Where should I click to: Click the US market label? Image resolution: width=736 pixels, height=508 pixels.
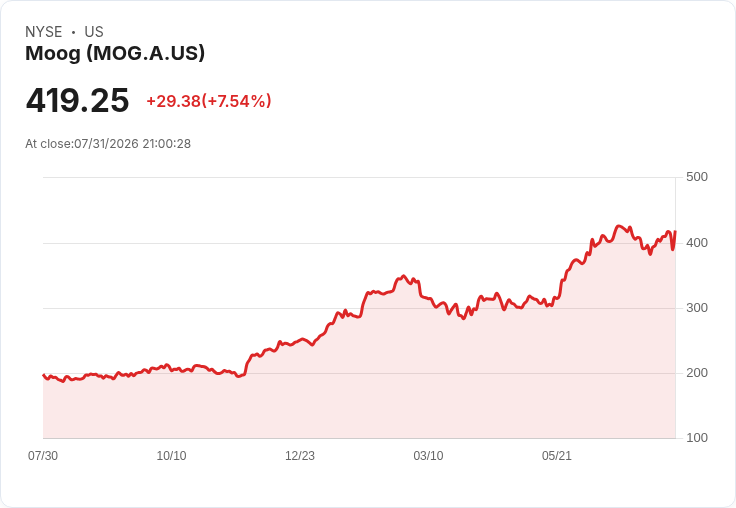point(94,32)
